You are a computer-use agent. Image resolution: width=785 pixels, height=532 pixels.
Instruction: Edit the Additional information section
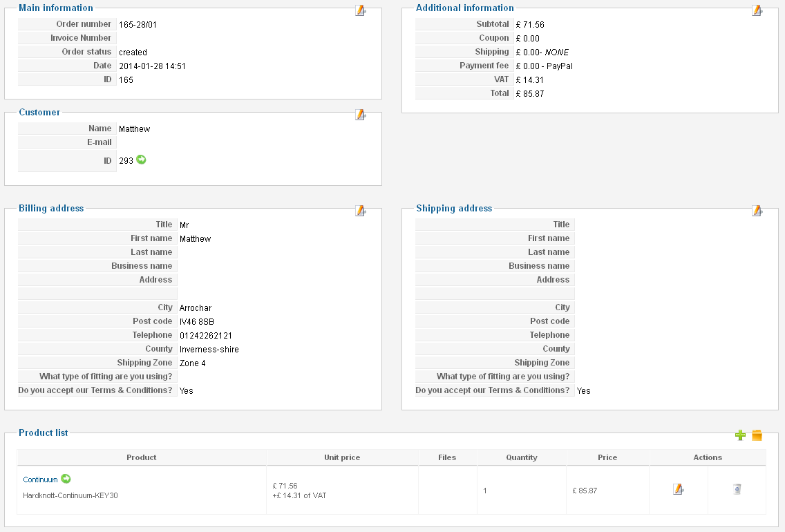[x=757, y=10]
